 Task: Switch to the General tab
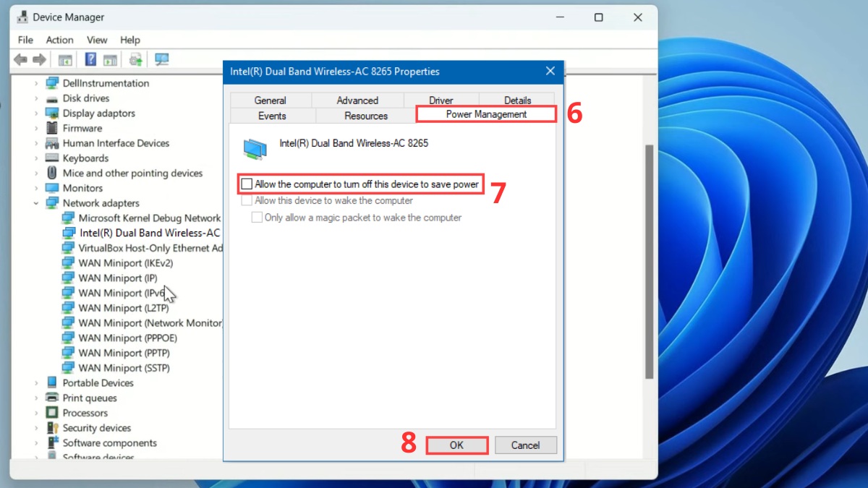pos(271,100)
